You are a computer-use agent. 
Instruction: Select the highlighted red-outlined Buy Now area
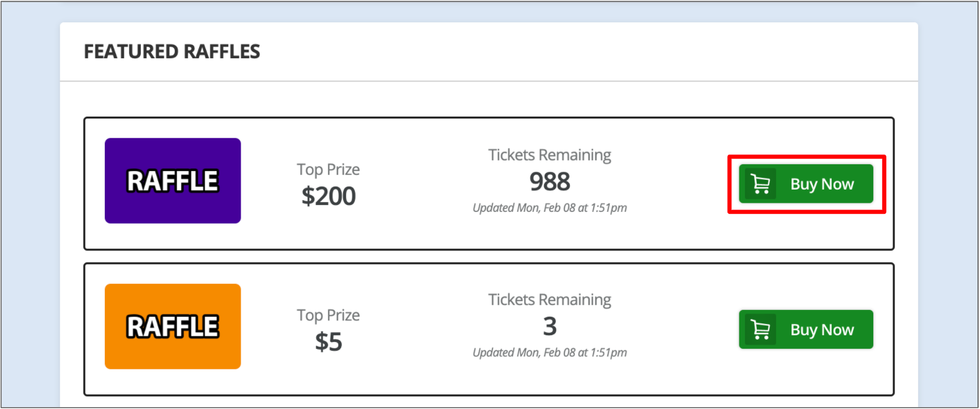tap(806, 183)
